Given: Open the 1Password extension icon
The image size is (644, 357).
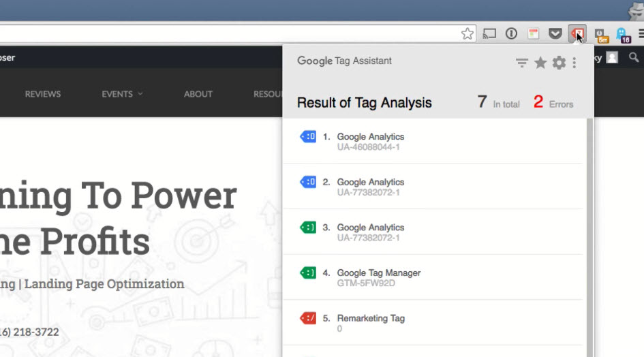Looking at the screenshot, I should (511, 33).
